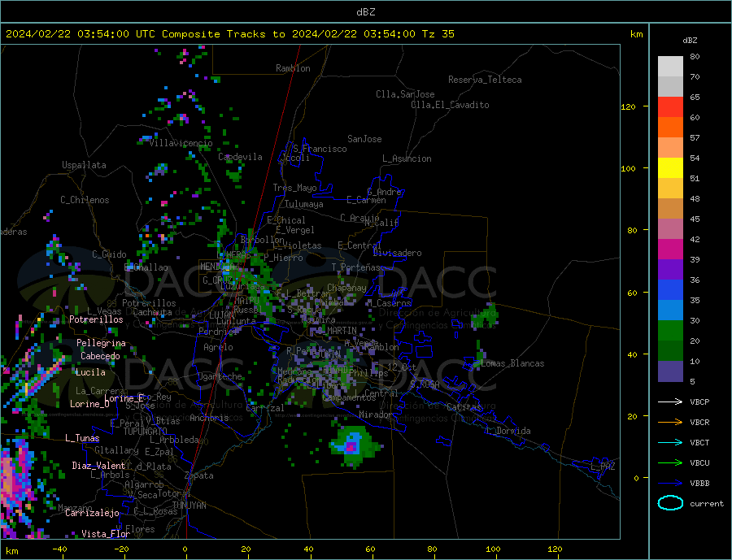Click the 'dBZ' title at top
This screenshot has height=560, width=732.
pos(365,12)
